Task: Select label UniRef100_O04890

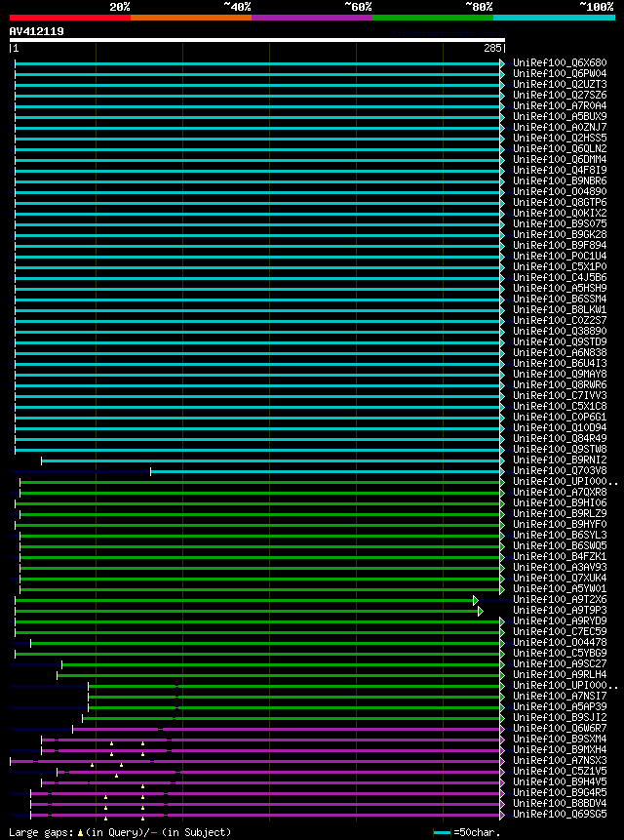Action: pyautogui.click(x=560, y=192)
